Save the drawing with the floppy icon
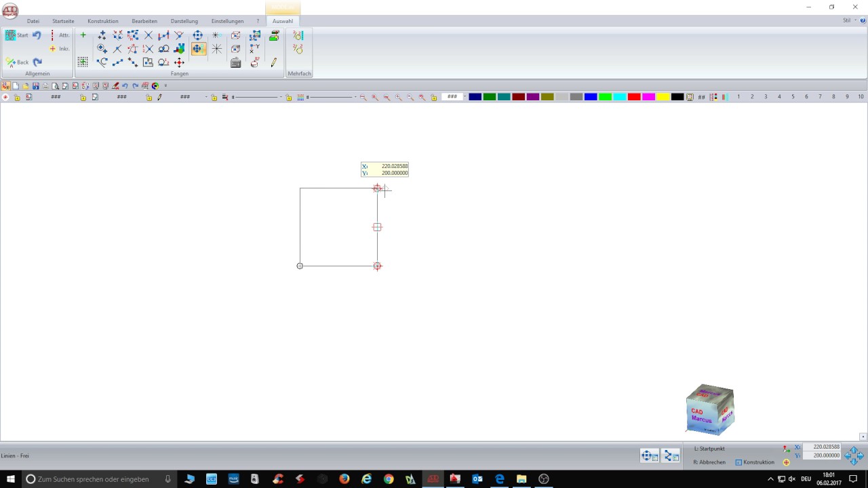 click(36, 86)
